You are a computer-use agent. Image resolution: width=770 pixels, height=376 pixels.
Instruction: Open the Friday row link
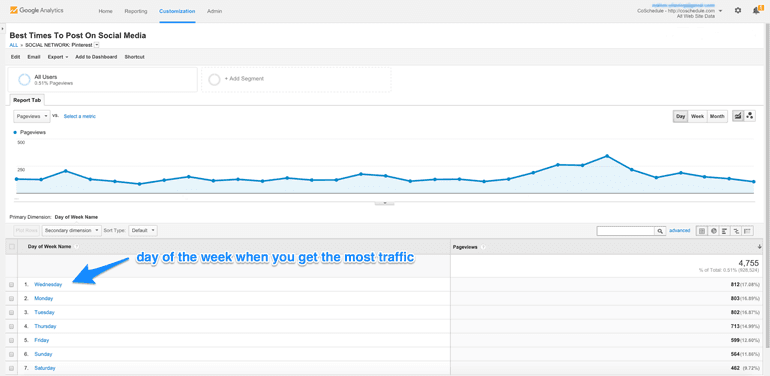pyautogui.click(x=41, y=340)
